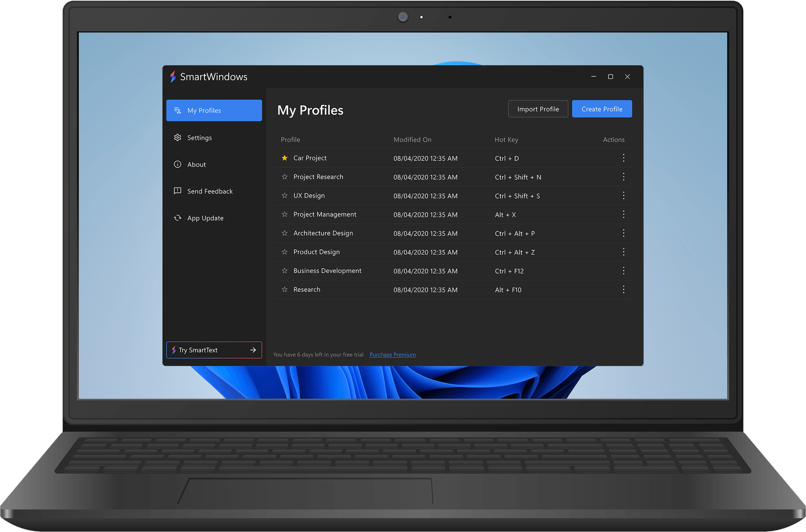Viewport: 806px width, 532px height.
Task: Click the My Profiles sidebar icon
Action: [177, 110]
